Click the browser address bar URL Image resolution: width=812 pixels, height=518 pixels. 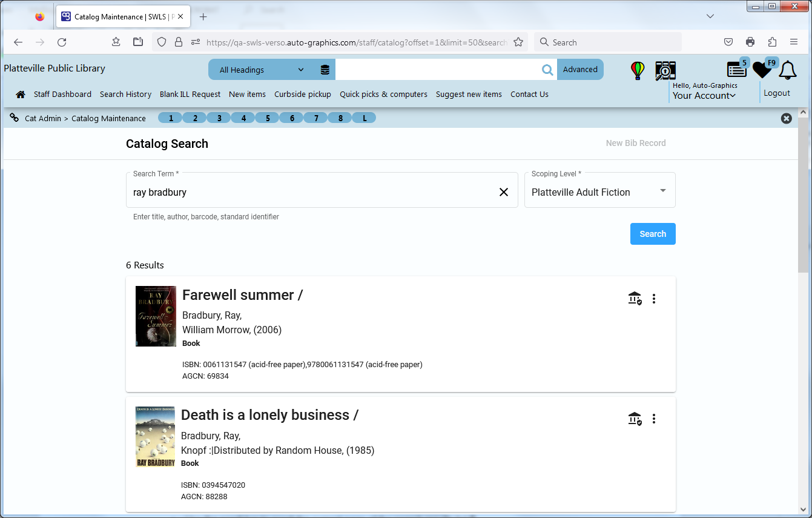pos(356,42)
